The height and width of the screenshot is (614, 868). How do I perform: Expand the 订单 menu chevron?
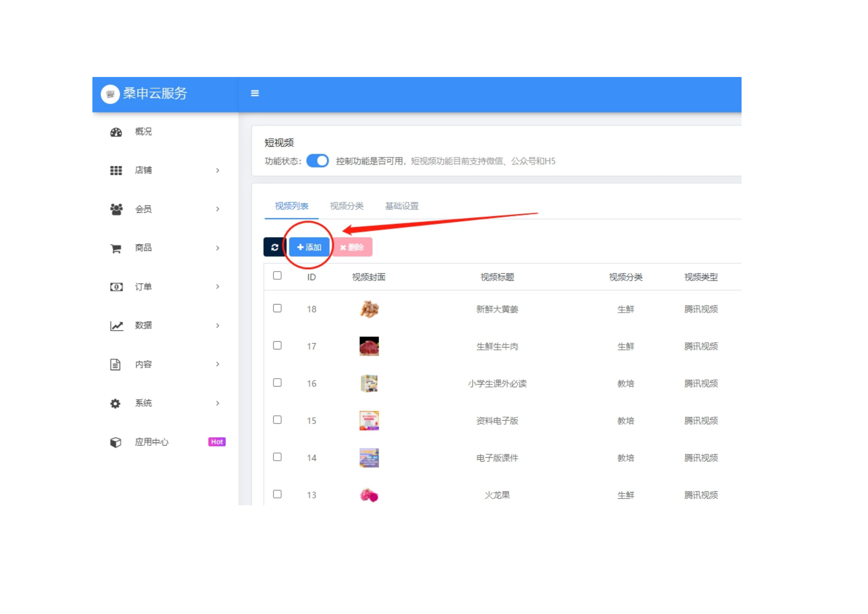(x=218, y=287)
